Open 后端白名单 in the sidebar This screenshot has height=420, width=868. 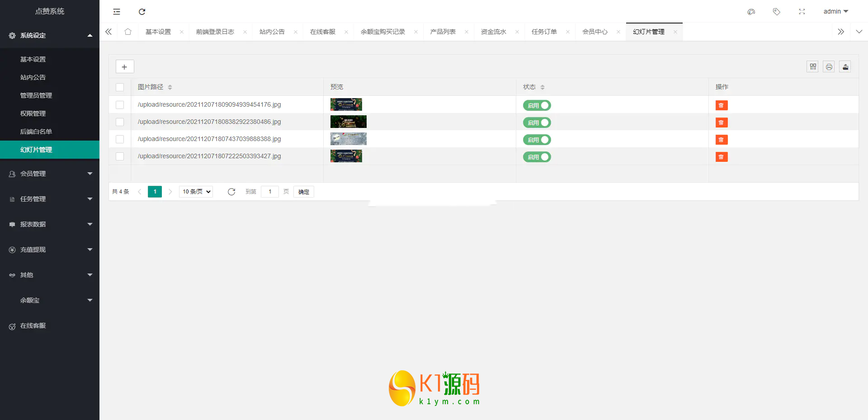(50, 132)
